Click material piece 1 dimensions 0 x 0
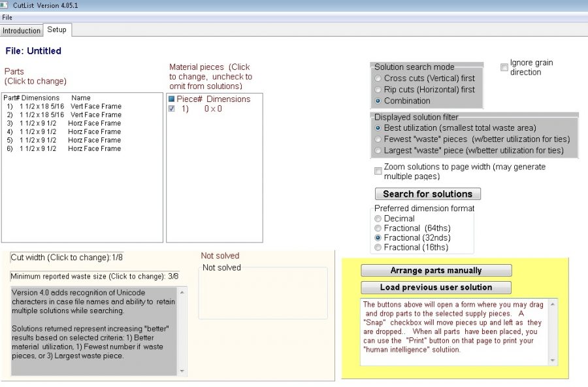This screenshot has width=588, height=387. 213,109
